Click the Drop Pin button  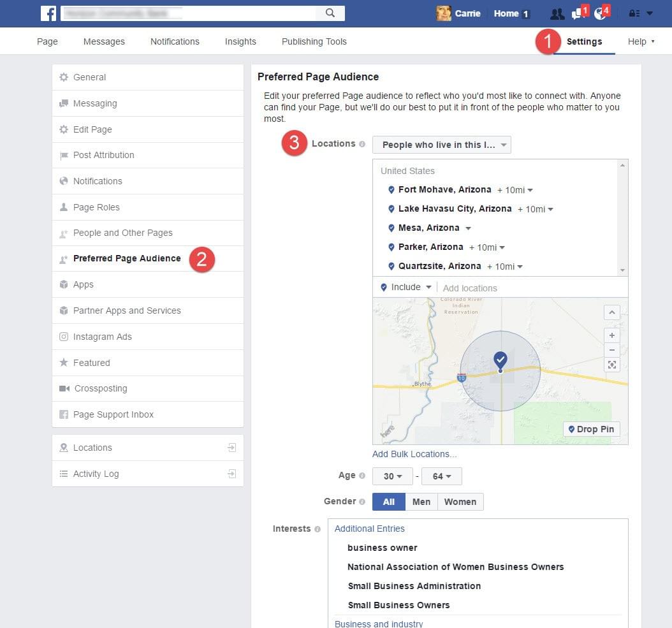[592, 429]
